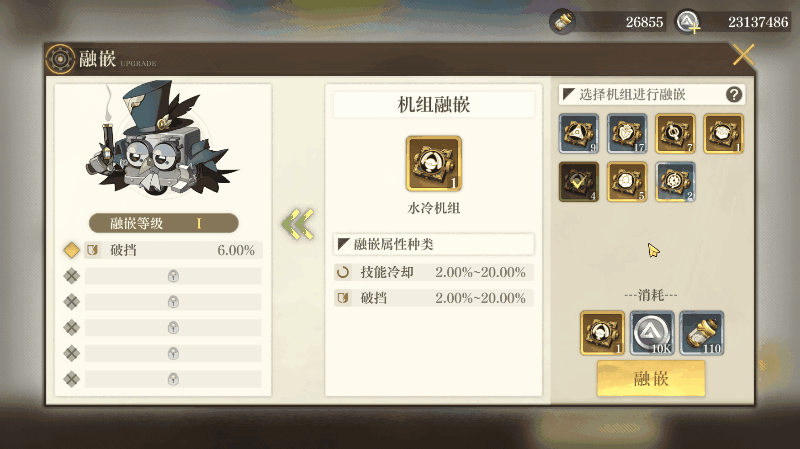800x449 pixels.
Task: Click the double left arrow chevrons
Action: click(x=298, y=223)
